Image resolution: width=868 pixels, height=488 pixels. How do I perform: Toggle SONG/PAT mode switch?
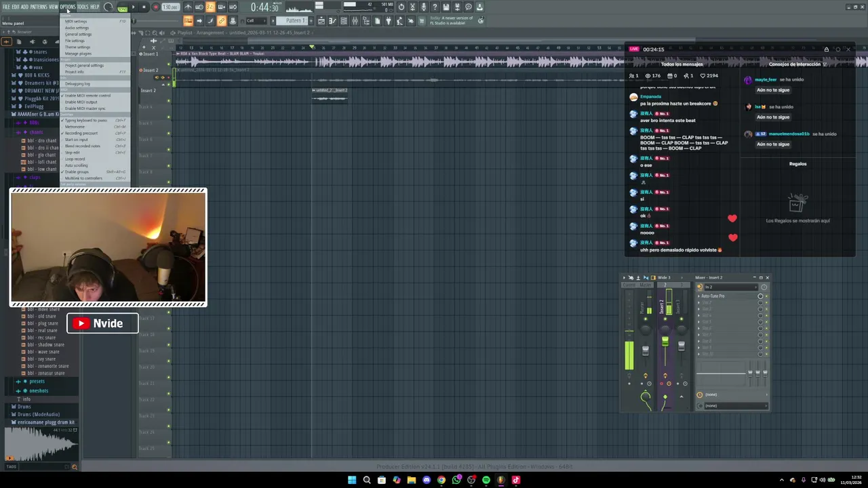pos(122,7)
